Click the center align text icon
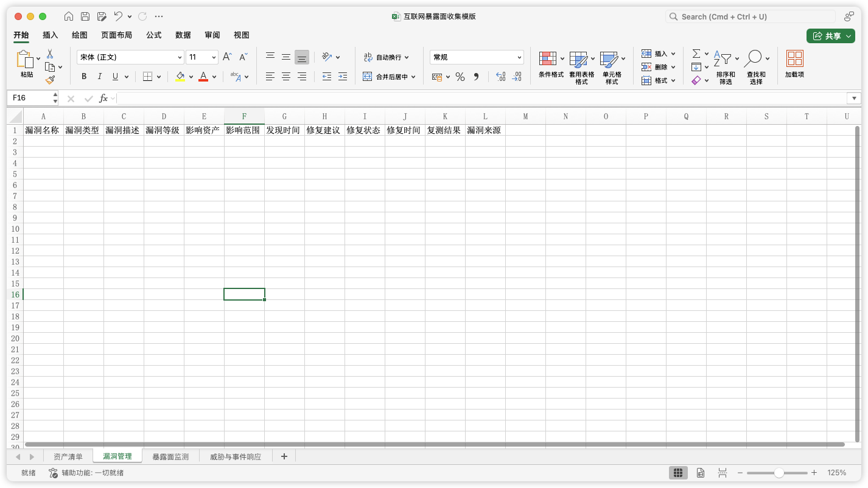 (x=285, y=77)
